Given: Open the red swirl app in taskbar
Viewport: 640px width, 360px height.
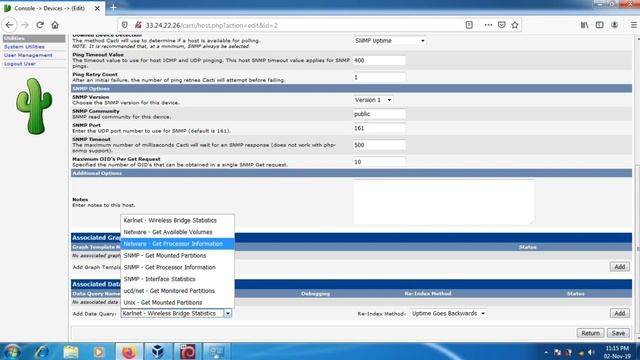Looking at the screenshot, I should [x=187, y=351].
